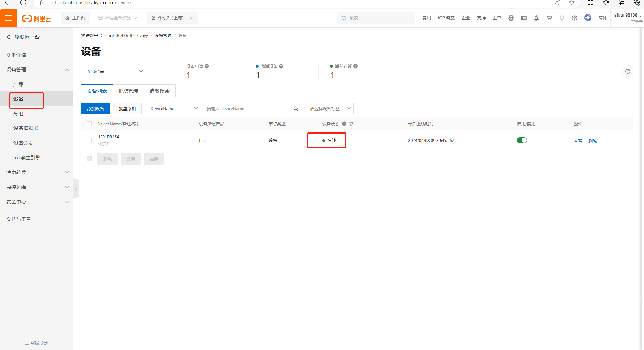The height and width of the screenshot is (350, 644).
Task: Click the DeviceName search input field
Action: (247, 109)
